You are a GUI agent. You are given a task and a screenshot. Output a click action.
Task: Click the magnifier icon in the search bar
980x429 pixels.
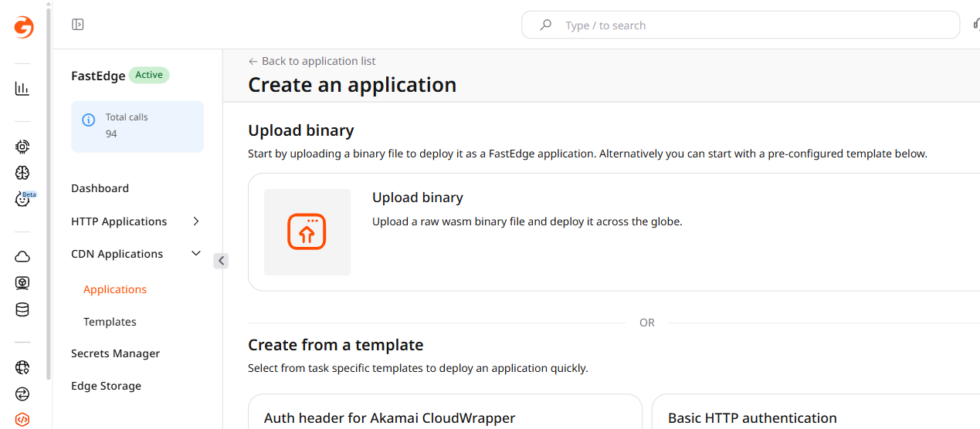click(546, 25)
